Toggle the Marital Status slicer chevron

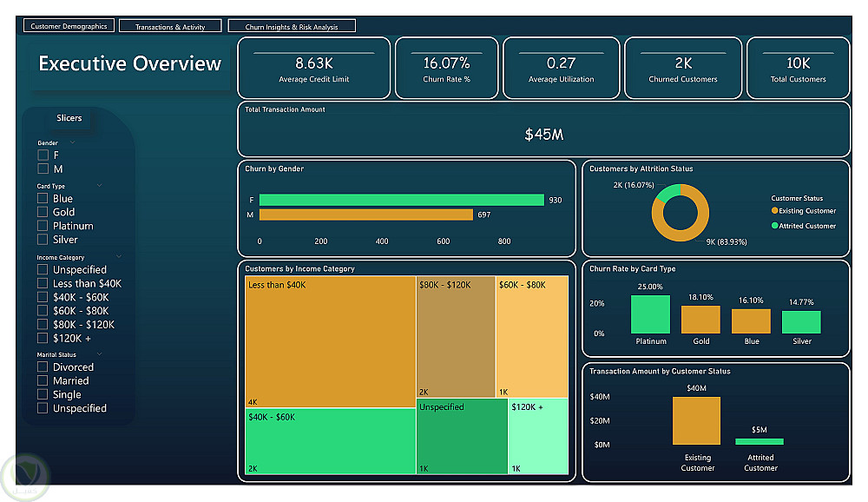pos(100,354)
